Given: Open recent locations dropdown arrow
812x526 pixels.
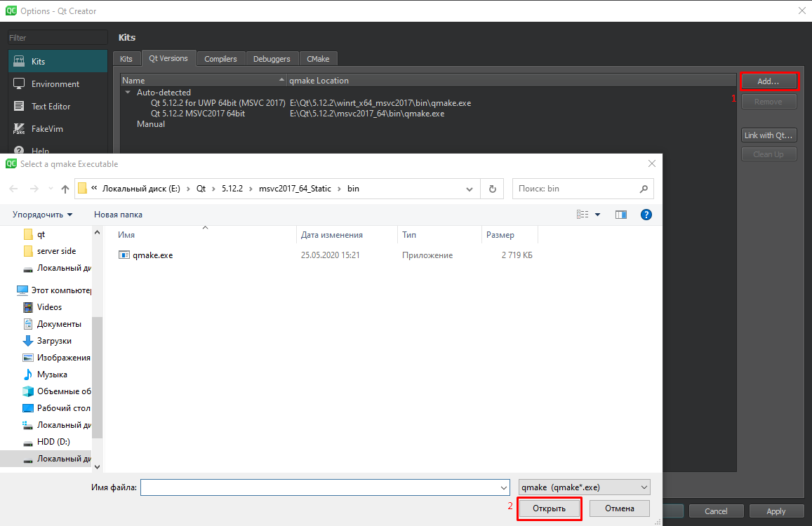Looking at the screenshot, I should [51, 189].
